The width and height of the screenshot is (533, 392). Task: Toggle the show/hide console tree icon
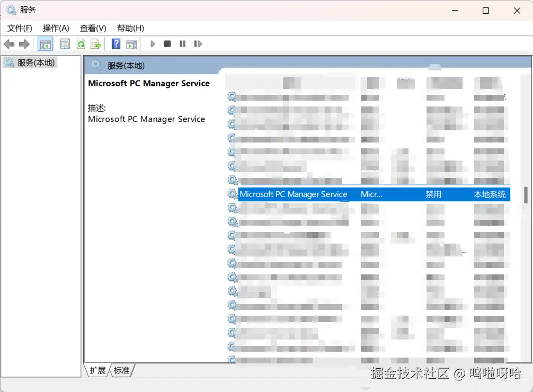[45, 44]
